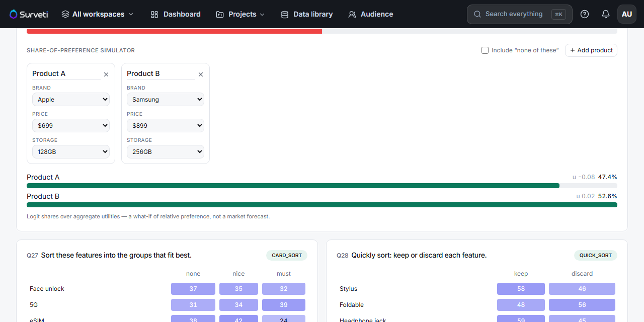Image resolution: width=644 pixels, height=322 pixels.
Task: Open the AU user avatar menu
Action: coord(627,14)
